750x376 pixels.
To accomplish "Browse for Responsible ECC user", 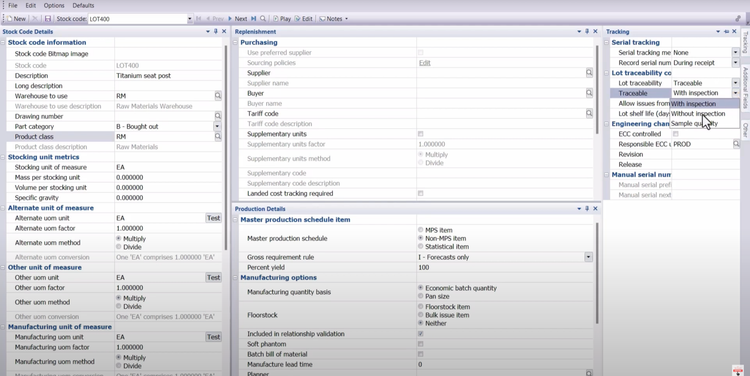I will pos(736,144).
